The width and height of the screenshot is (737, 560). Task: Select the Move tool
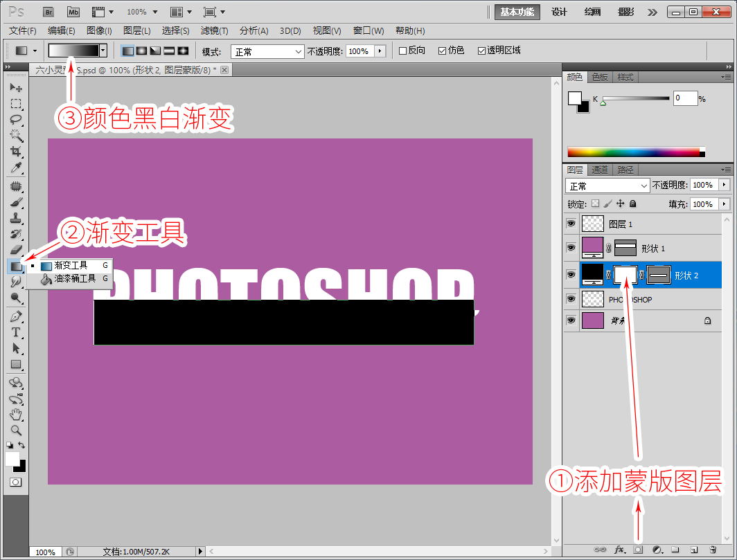coord(16,88)
